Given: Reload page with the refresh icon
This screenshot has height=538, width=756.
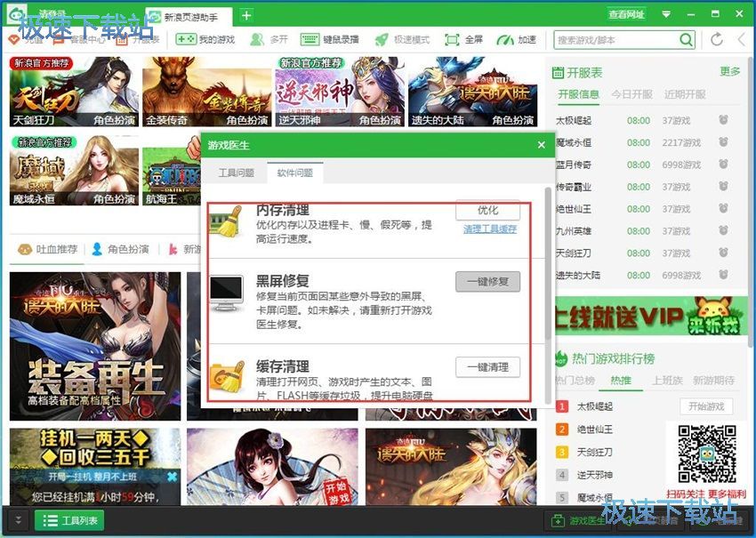Looking at the screenshot, I should click(x=717, y=39).
